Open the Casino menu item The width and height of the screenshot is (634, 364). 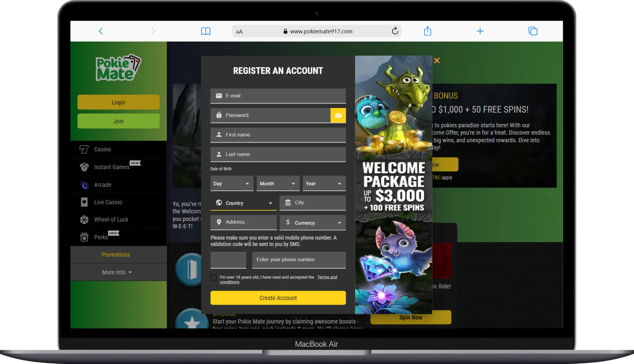point(118,150)
